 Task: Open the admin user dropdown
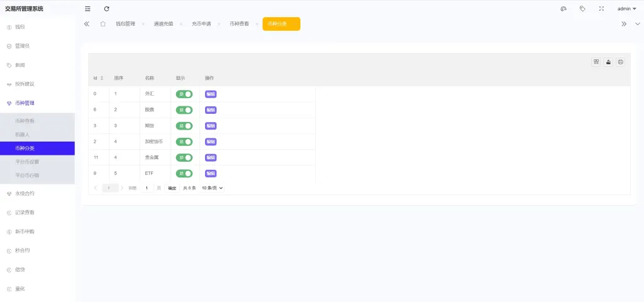[627, 9]
